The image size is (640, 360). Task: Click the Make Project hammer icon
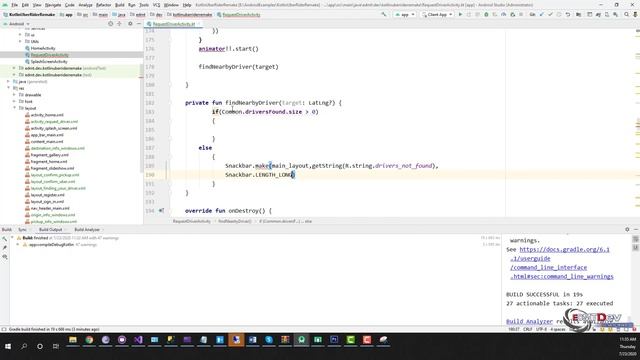[384, 14]
